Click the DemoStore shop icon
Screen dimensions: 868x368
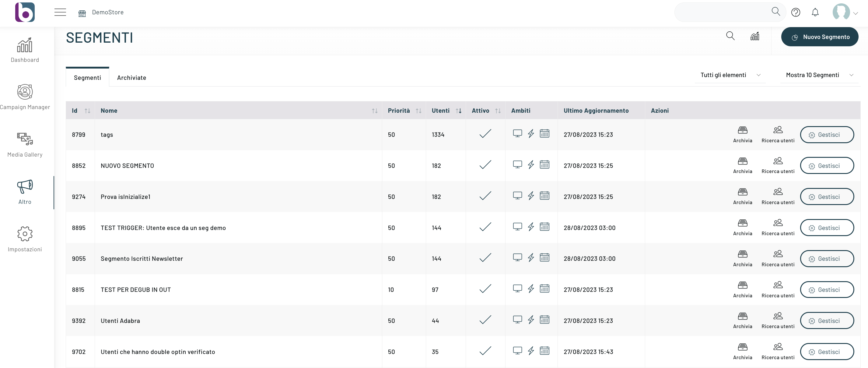point(82,13)
